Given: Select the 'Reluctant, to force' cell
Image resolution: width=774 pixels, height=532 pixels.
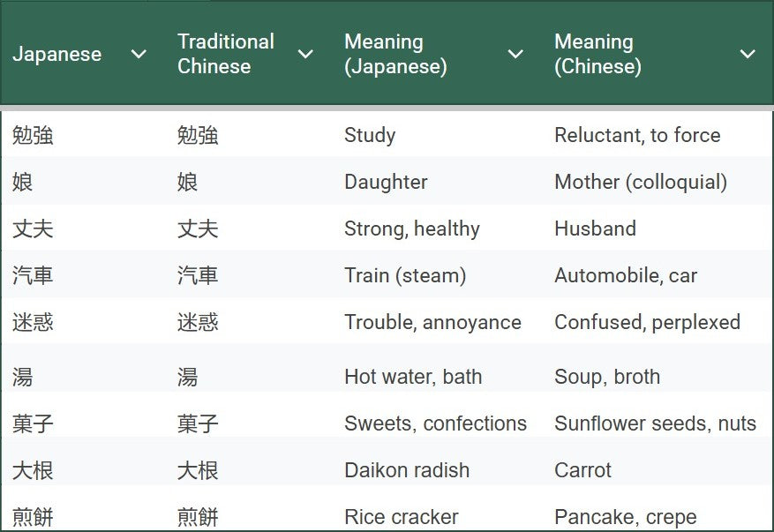Looking at the screenshot, I should pos(637,135).
